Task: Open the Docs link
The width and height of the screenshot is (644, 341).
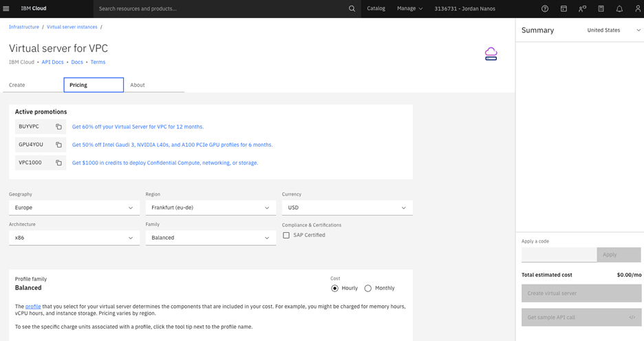Action: click(x=77, y=62)
